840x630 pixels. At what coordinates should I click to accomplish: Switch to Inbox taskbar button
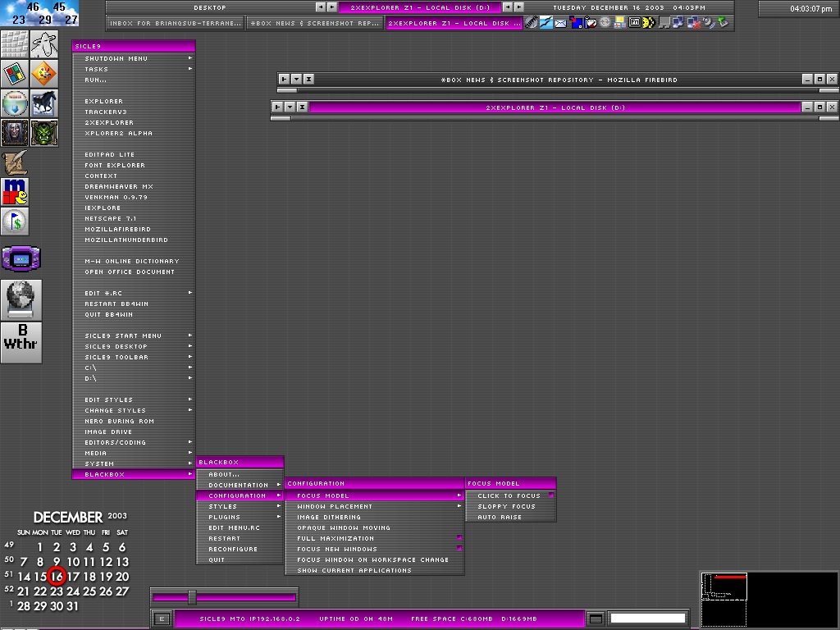[176, 23]
